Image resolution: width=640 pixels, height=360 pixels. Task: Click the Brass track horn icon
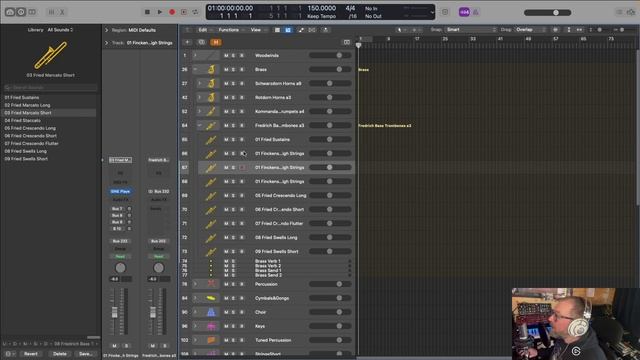coord(211,69)
